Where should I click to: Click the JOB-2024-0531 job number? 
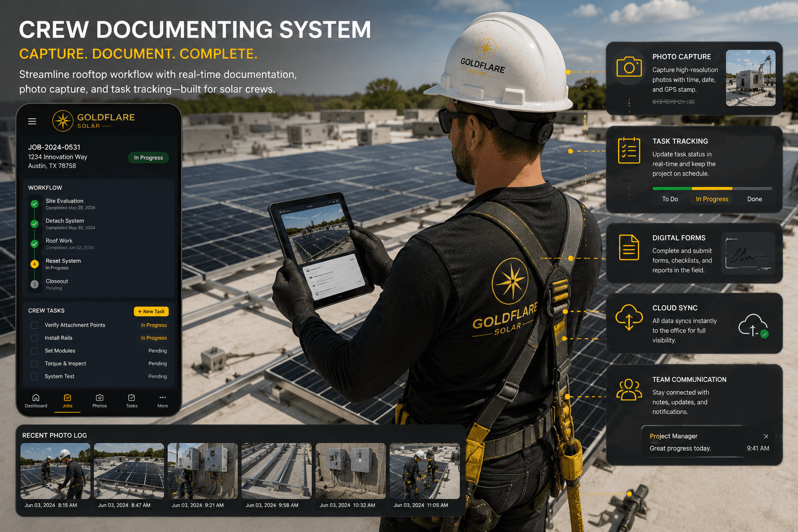54,147
